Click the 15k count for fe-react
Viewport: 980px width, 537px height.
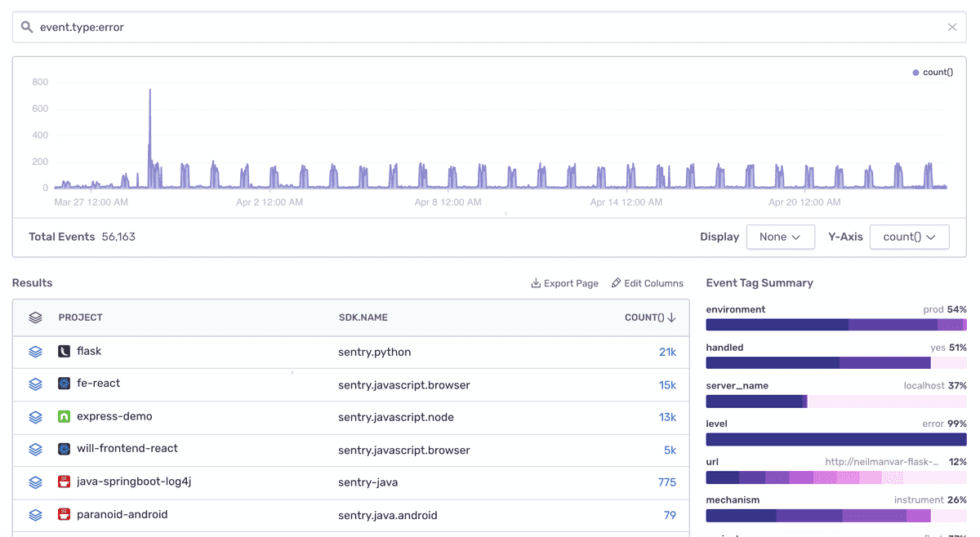(x=667, y=384)
